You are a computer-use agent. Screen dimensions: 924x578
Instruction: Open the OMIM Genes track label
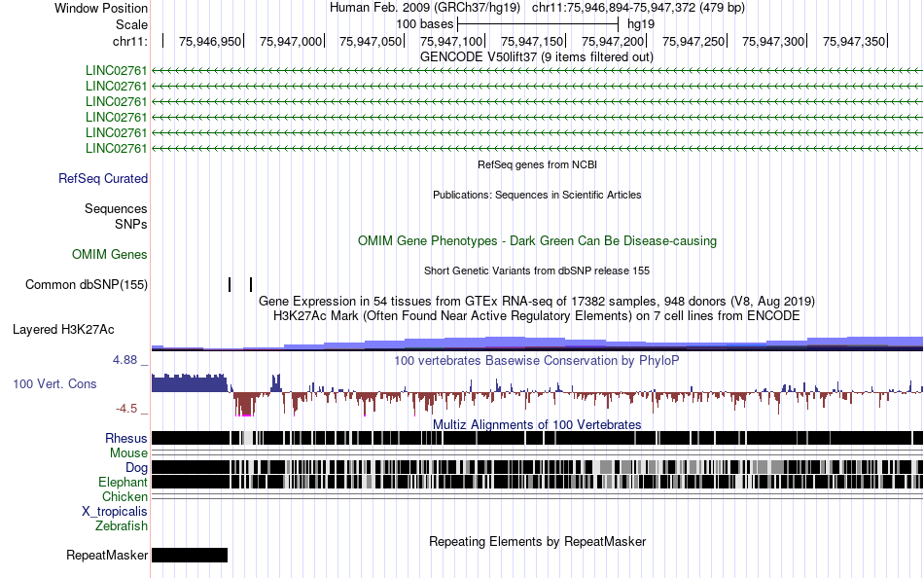point(109,254)
